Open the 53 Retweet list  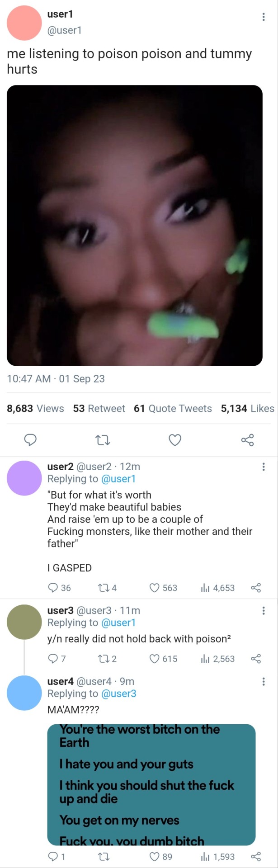(x=99, y=409)
